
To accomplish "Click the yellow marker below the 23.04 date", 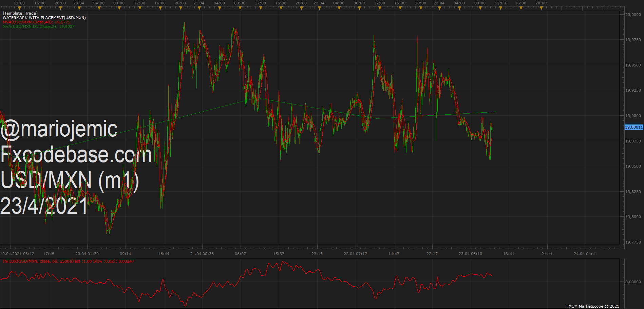I will click(x=439, y=8).
